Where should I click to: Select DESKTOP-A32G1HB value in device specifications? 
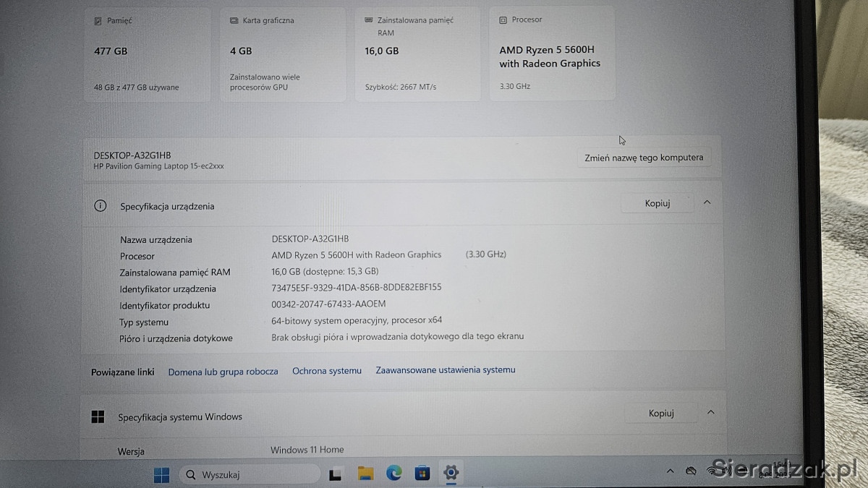(310, 239)
